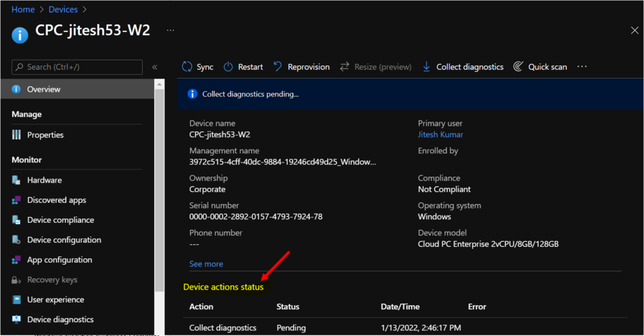The width and height of the screenshot is (644, 336).
Task: Click the Device actions status heading
Action: tap(223, 287)
